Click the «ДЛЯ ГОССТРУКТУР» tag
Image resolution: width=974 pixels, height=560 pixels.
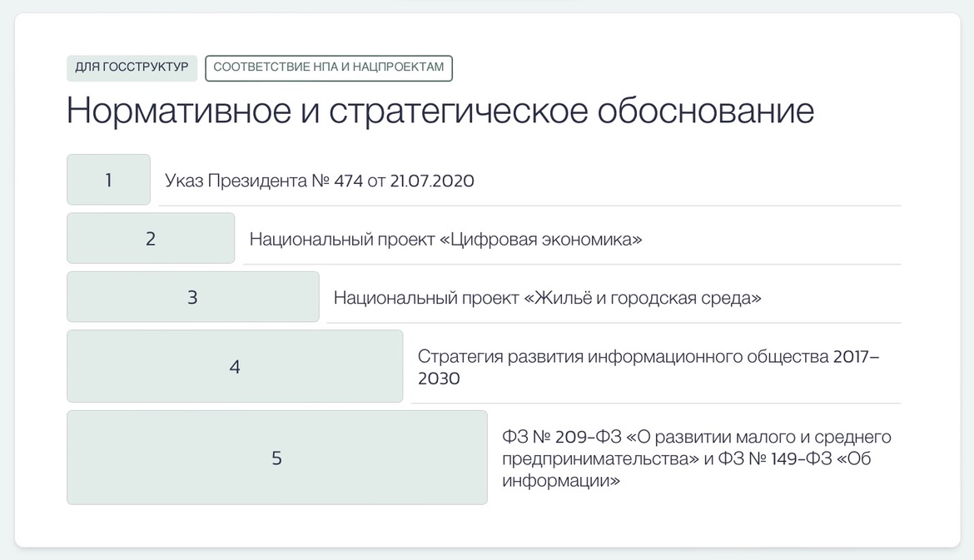tap(132, 67)
